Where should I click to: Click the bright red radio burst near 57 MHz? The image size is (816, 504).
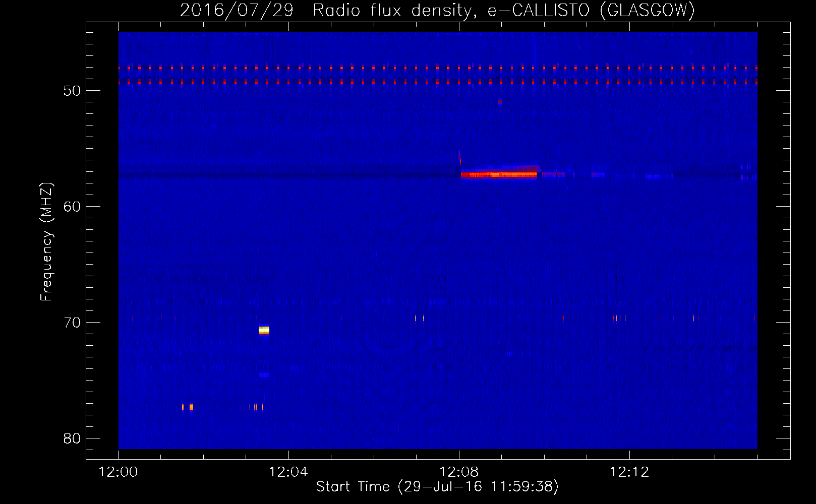499,174
